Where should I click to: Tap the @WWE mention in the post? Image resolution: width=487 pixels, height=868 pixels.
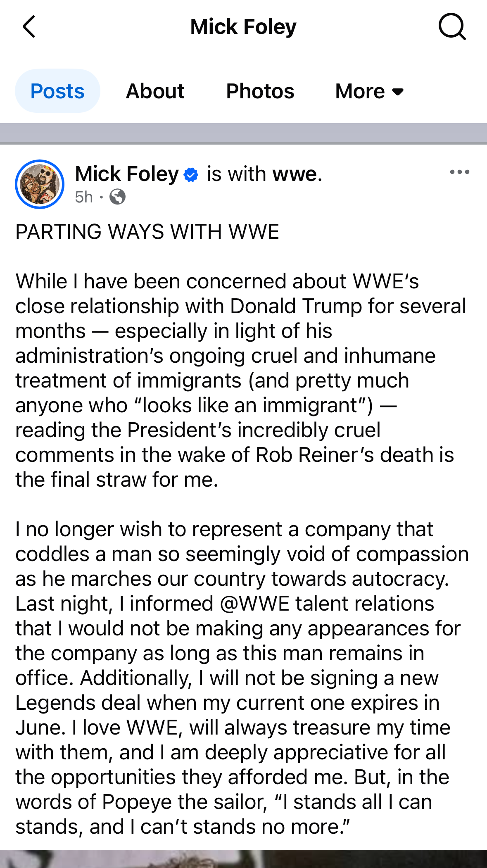click(x=254, y=604)
